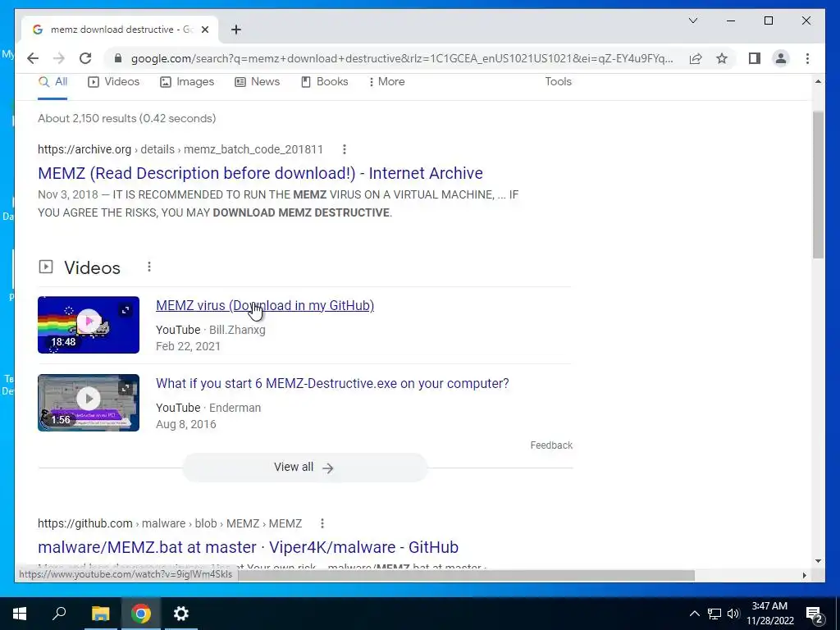Open the taskbar clock showing 3:47 AM
Viewport: 840px width, 630px height.
(x=769, y=614)
